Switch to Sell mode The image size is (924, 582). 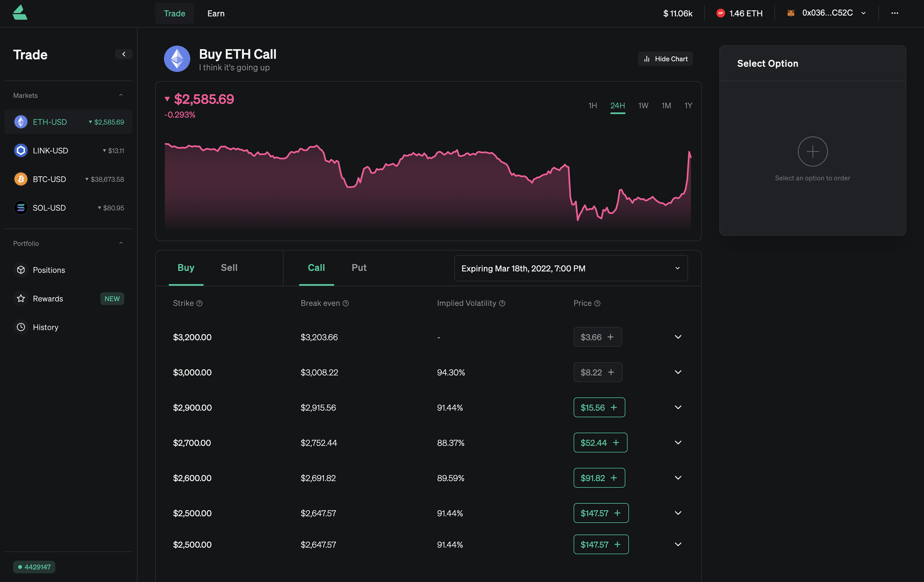click(229, 268)
